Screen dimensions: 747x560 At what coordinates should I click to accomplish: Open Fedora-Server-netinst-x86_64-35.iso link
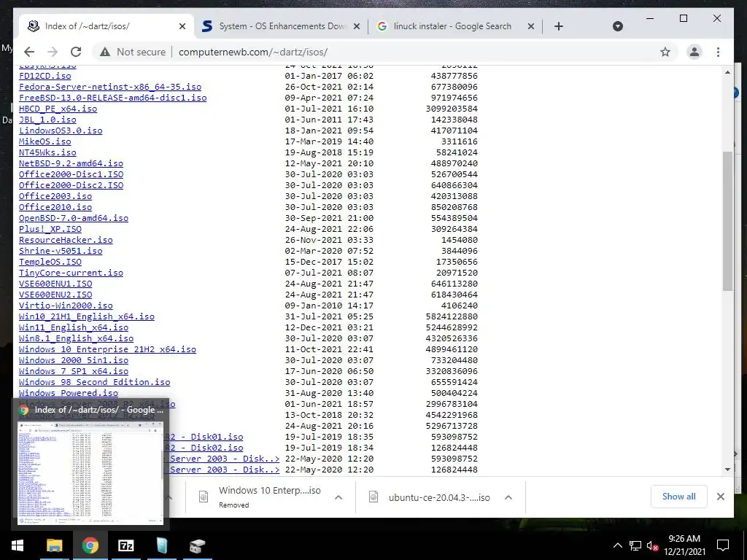click(x=110, y=87)
